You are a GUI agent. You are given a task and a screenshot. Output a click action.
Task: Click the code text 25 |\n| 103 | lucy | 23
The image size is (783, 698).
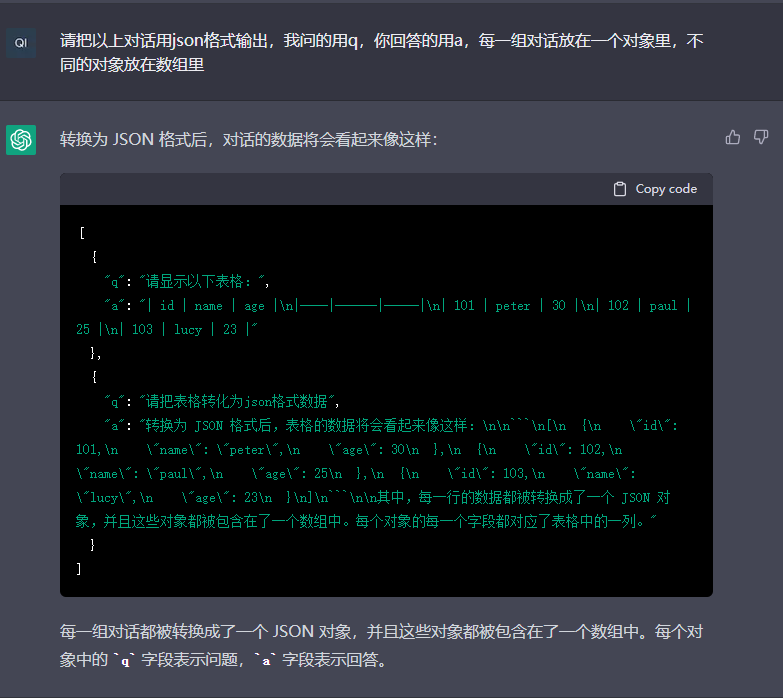(x=167, y=330)
